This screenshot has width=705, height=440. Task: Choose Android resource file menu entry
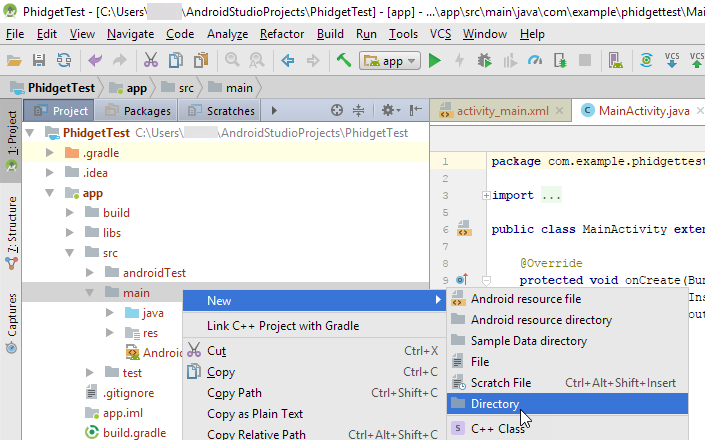[x=567, y=299]
